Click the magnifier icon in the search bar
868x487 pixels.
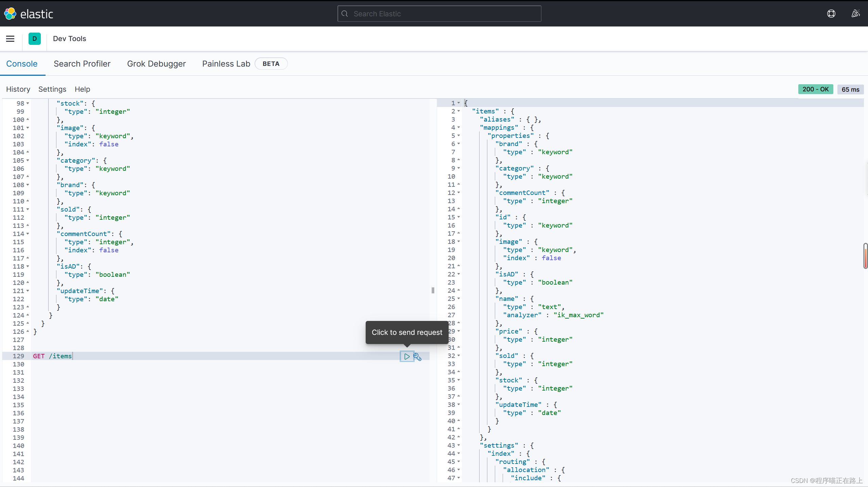(345, 14)
